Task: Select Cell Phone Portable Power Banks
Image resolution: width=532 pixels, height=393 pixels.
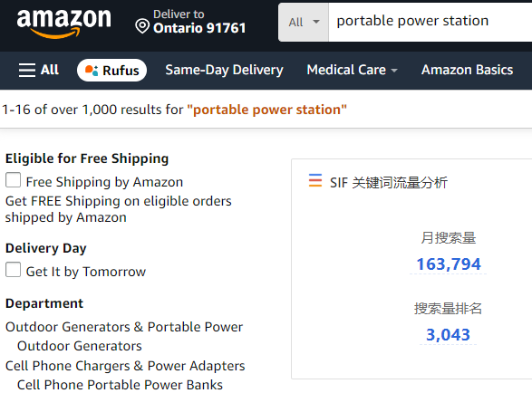Action: [x=120, y=385]
